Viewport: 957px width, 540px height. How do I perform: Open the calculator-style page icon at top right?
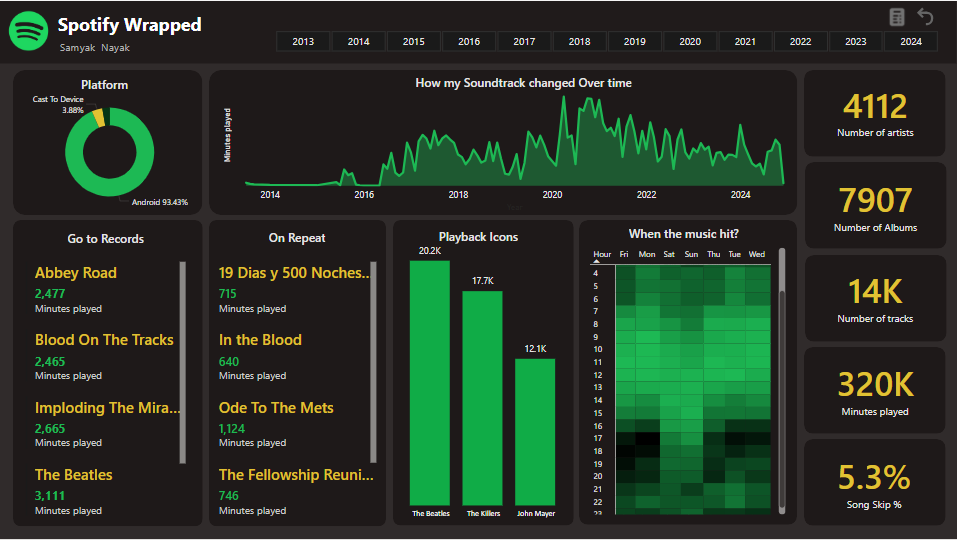click(x=897, y=17)
